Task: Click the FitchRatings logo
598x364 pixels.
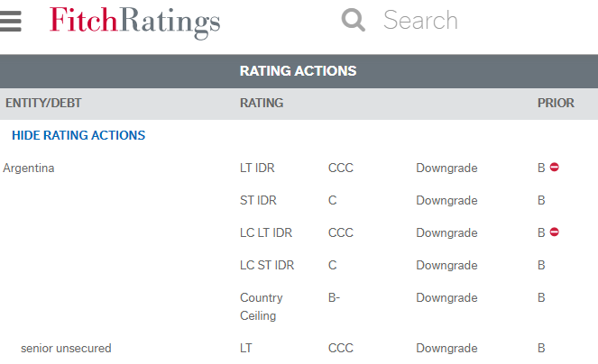Action: pos(134,23)
